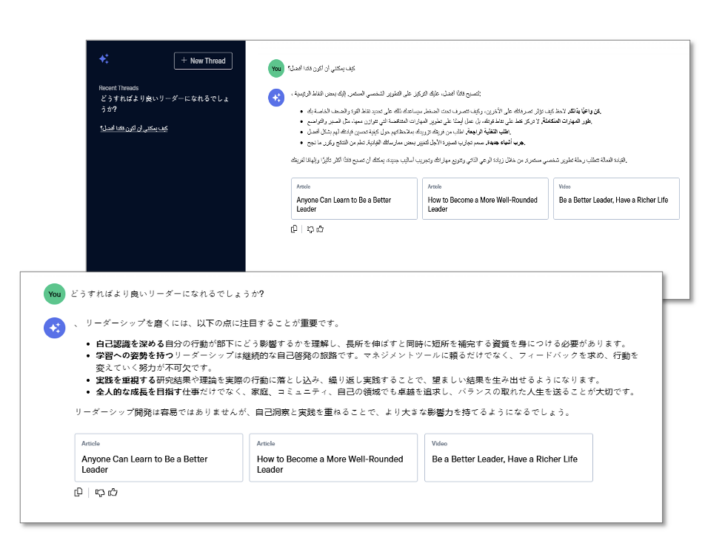Open the Arabic recent thread in sidebar

pyautogui.click(x=134, y=129)
